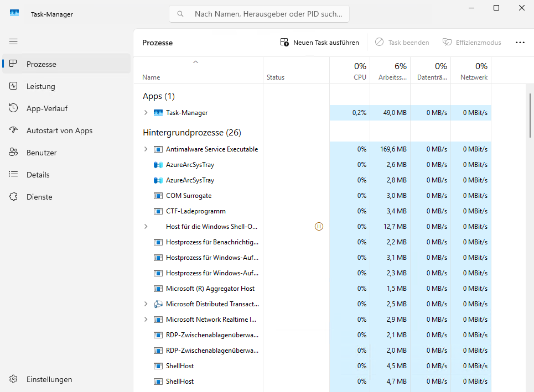Open the three-dot overflow menu
This screenshot has width=534, height=392.
(x=520, y=42)
